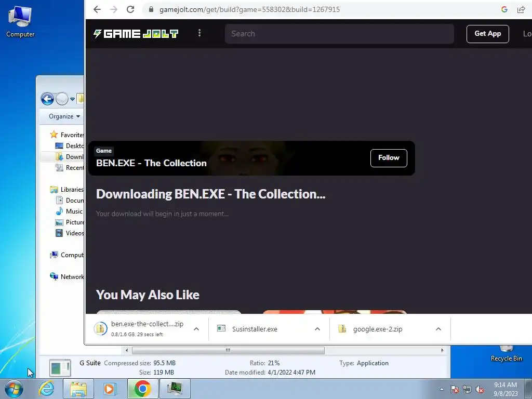The width and height of the screenshot is (532, 399).
Task: Launch Internet Explorer from taskbar
Action: coord(46,389)
